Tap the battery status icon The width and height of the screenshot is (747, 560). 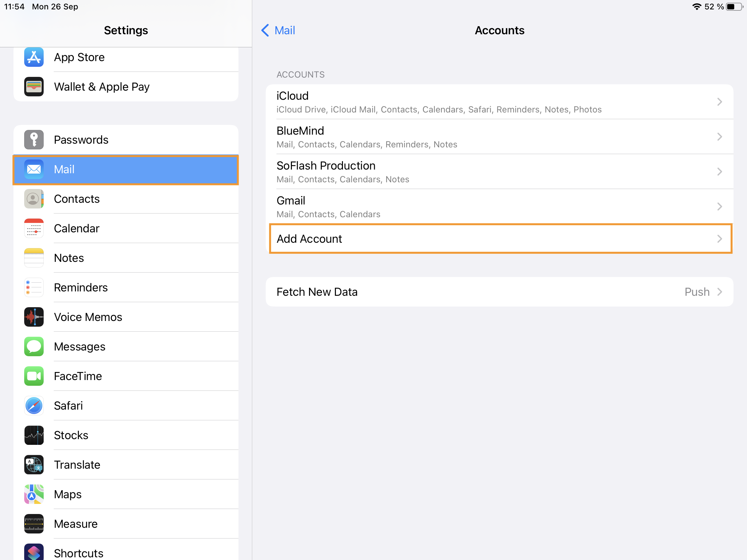click(734, 7)
